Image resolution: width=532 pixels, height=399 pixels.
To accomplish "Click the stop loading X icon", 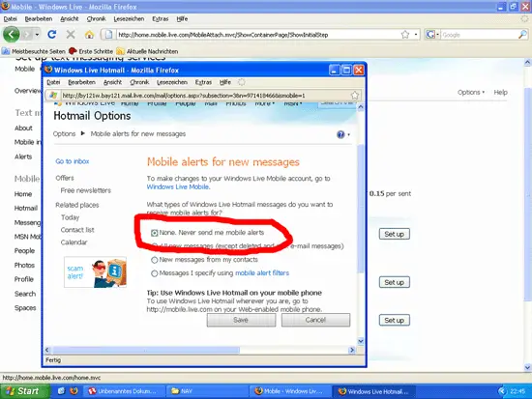I will point(71,34).
